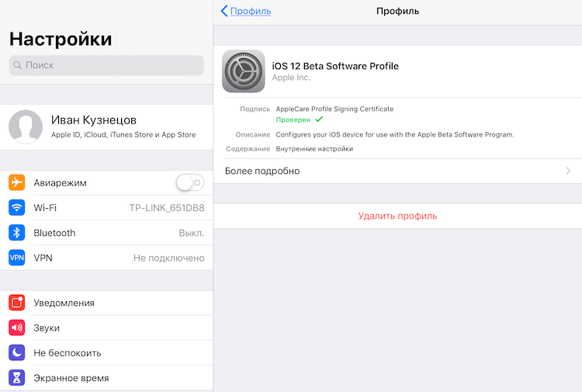Tap the VPN icon
582x392 pixels.
(17, 258)
